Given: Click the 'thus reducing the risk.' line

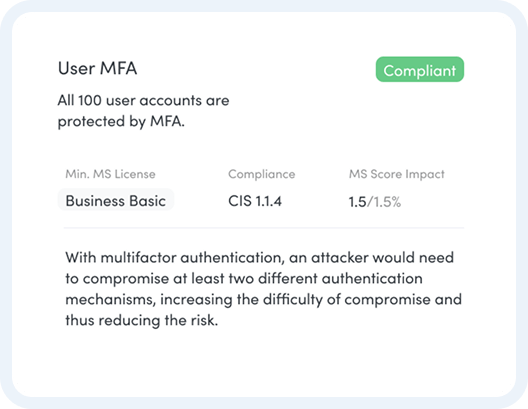Looking at the screenshot, I should tap(141, 320).
